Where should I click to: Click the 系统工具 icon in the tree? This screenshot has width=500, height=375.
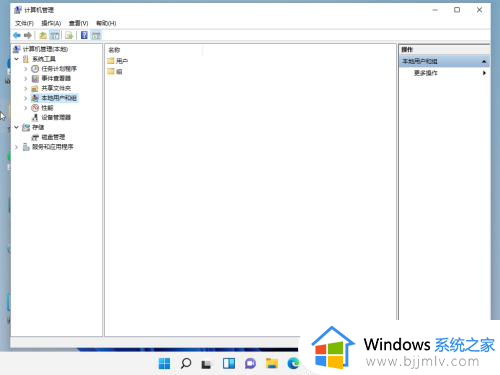(26, 59)
